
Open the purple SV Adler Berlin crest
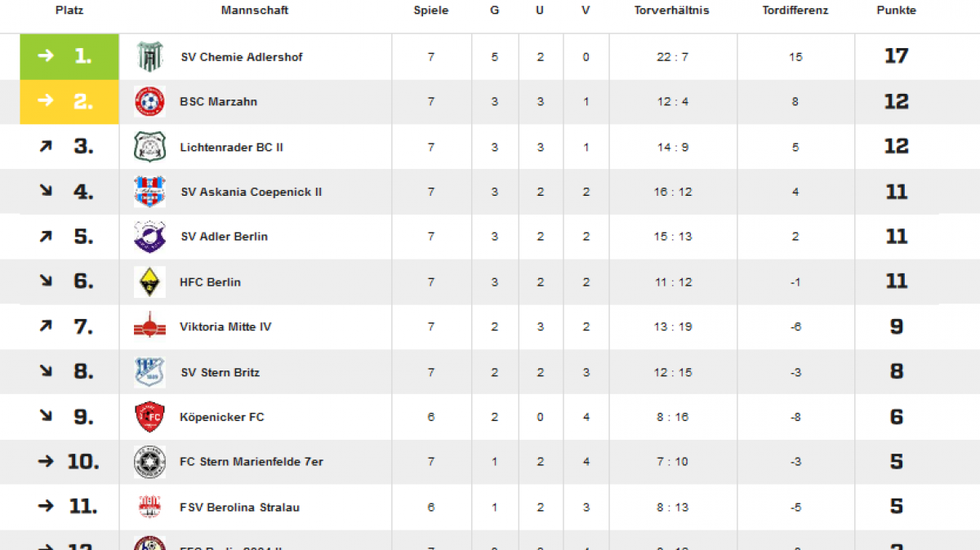pos(149,237)
